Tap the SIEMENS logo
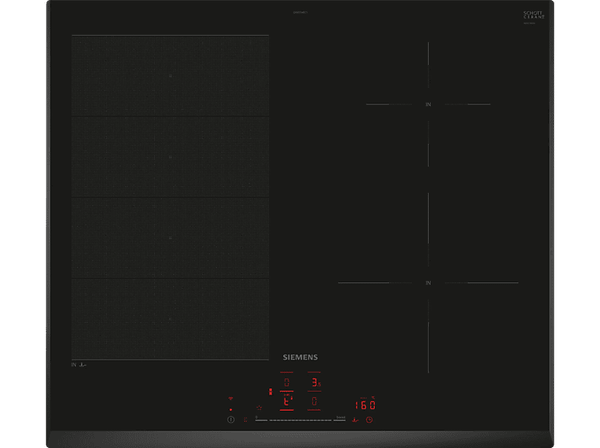Image resolution: width=600 pixels, height=448 pixels. [300, 357]
